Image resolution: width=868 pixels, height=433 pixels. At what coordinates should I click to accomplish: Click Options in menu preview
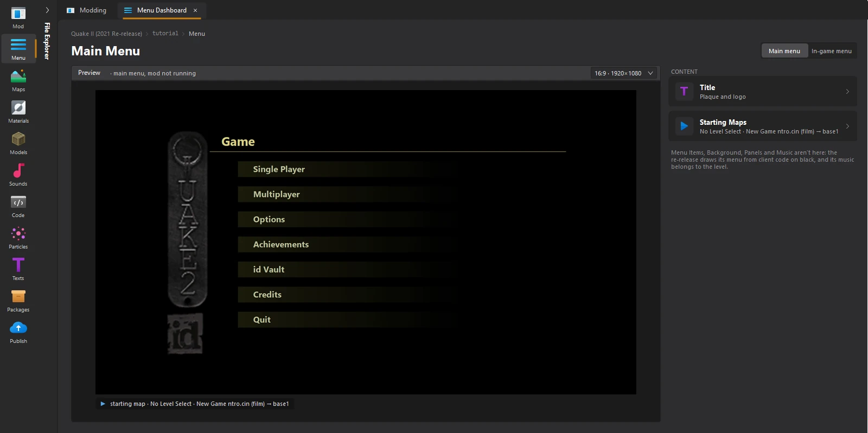269,219
